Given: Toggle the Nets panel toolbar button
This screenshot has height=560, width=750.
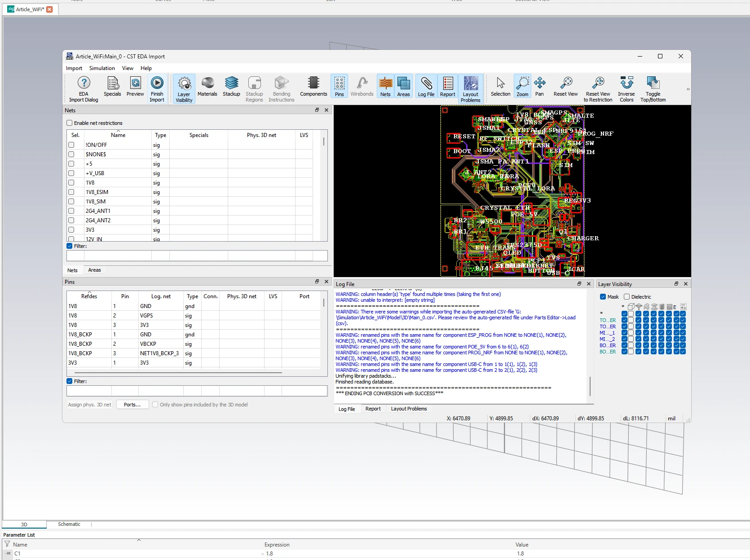Looking at the screenshot, I should (385, 86).
